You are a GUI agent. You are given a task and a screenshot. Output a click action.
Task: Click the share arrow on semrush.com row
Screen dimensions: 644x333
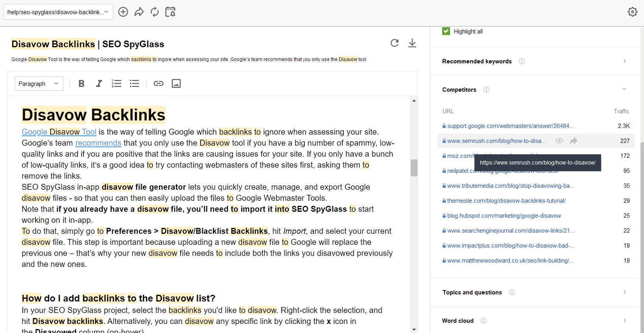574,141
